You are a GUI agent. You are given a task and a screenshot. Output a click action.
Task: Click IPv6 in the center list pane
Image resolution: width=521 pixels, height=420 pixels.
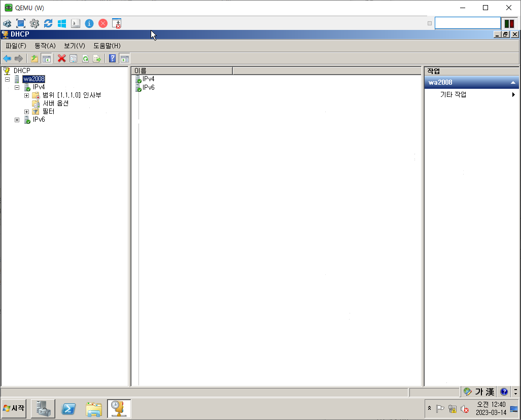coord(148,87)
